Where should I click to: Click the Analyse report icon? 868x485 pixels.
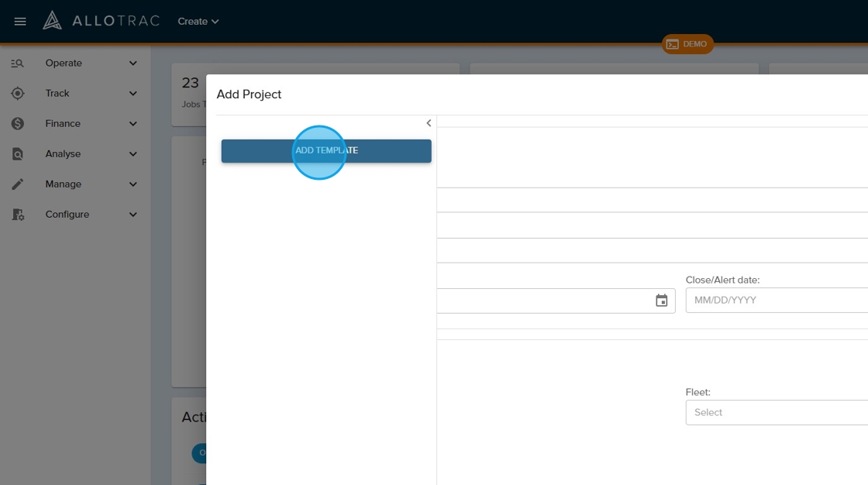coord(18,154)
